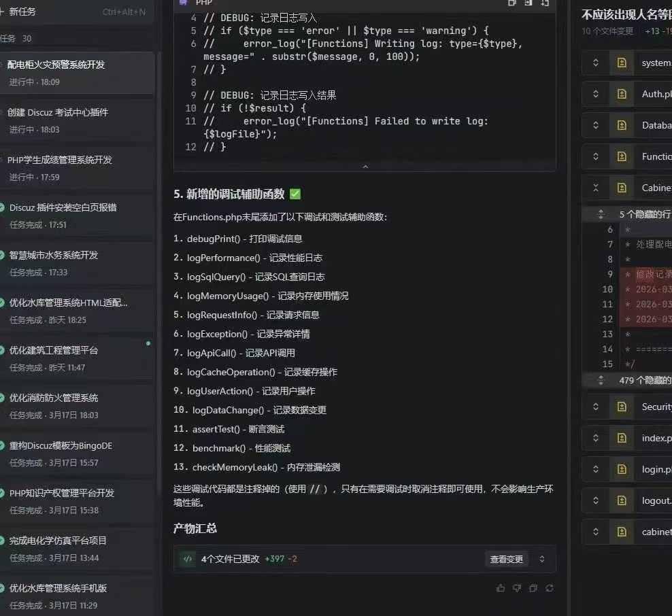Expand the index.php diff row
Screen dimensions: 672x616
[596, 438]
